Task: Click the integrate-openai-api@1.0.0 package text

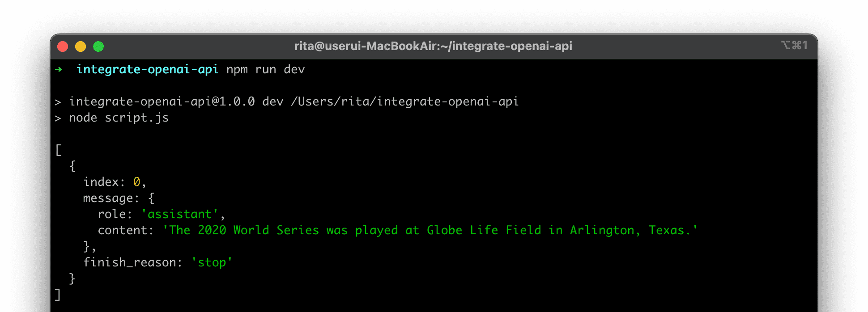Action: pos(162,101)
